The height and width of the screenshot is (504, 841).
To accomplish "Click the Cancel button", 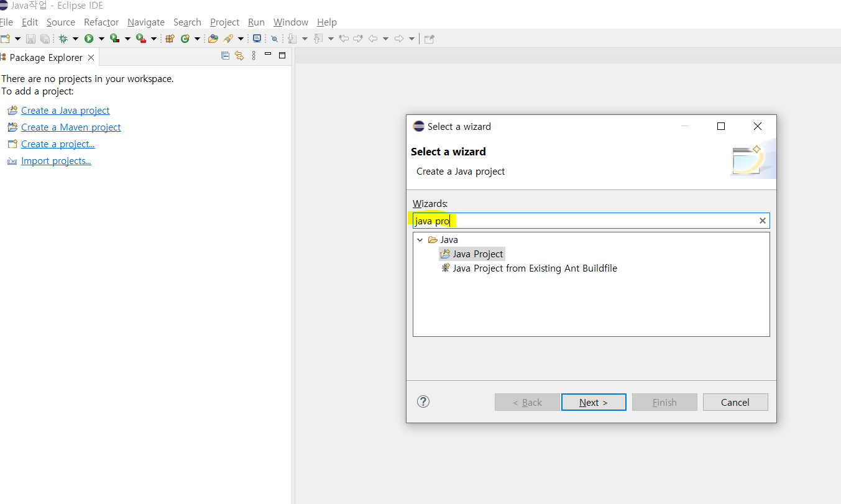I will 735,402.
